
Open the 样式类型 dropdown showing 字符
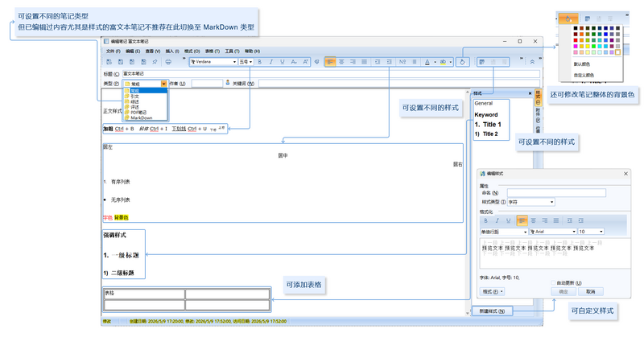click(x=551, y=202)
